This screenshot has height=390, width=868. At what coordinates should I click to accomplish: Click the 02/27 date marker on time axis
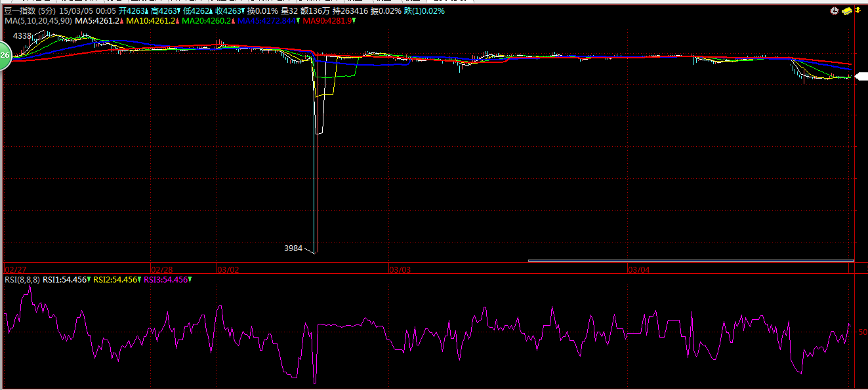click(x=15, y=269)
